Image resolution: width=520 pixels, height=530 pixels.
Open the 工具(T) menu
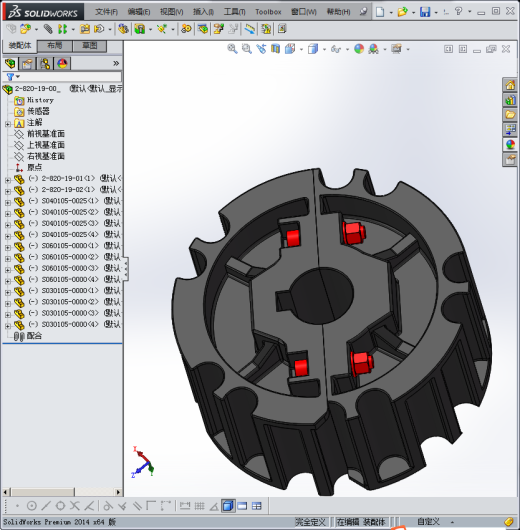(x=235, y=12)
